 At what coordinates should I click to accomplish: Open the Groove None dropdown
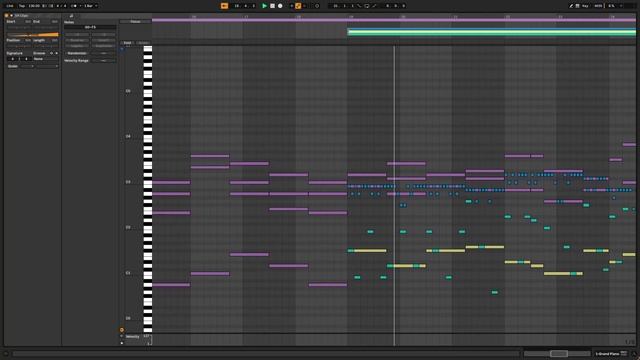point(46,59)
